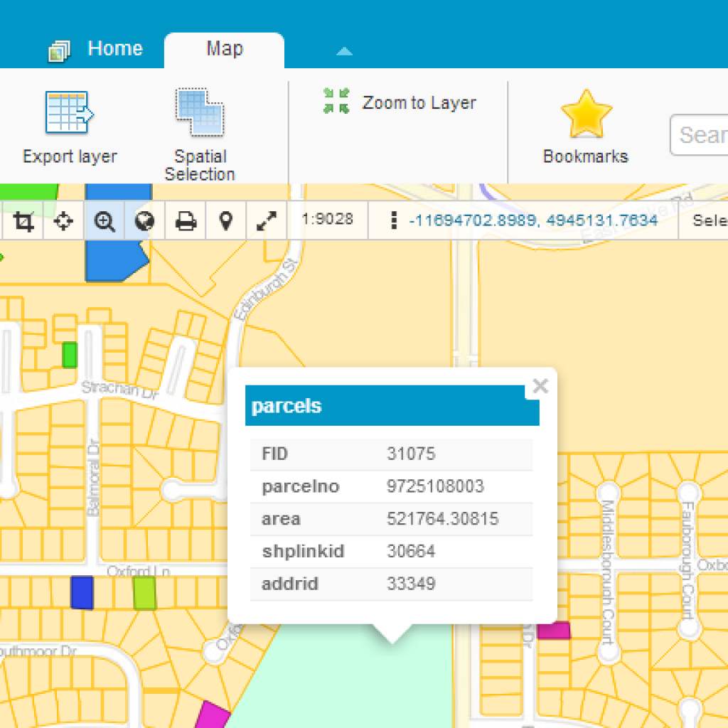Click the magenta parcel by Middlesborough Court
Image resolution: width=728 pixels, height=728 pixels.
pos(553,631)
